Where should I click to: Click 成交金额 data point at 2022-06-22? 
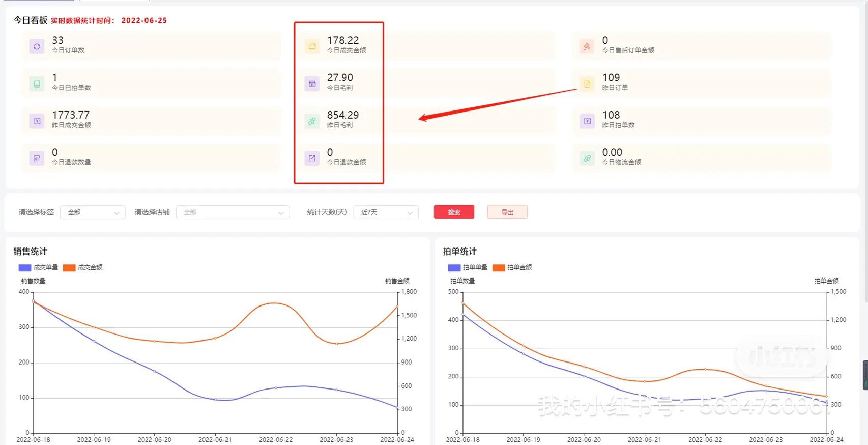pos(276,303)
